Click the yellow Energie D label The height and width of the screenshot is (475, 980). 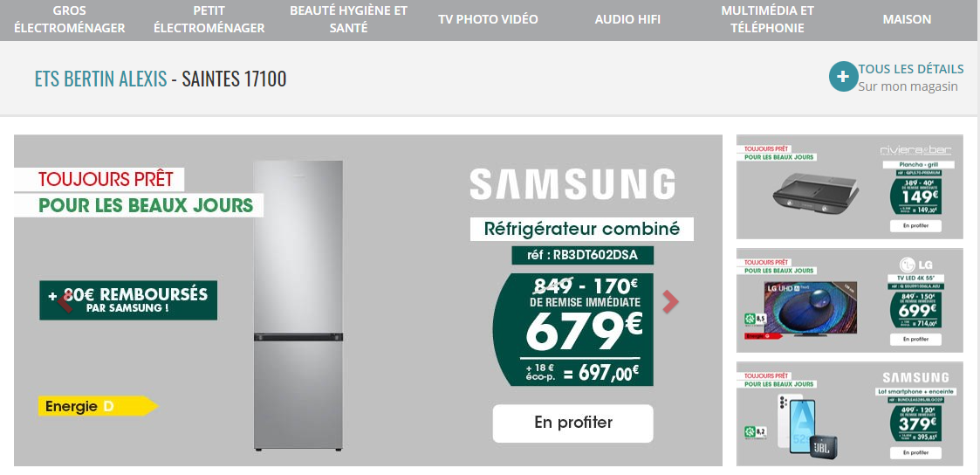click(98, 406)
